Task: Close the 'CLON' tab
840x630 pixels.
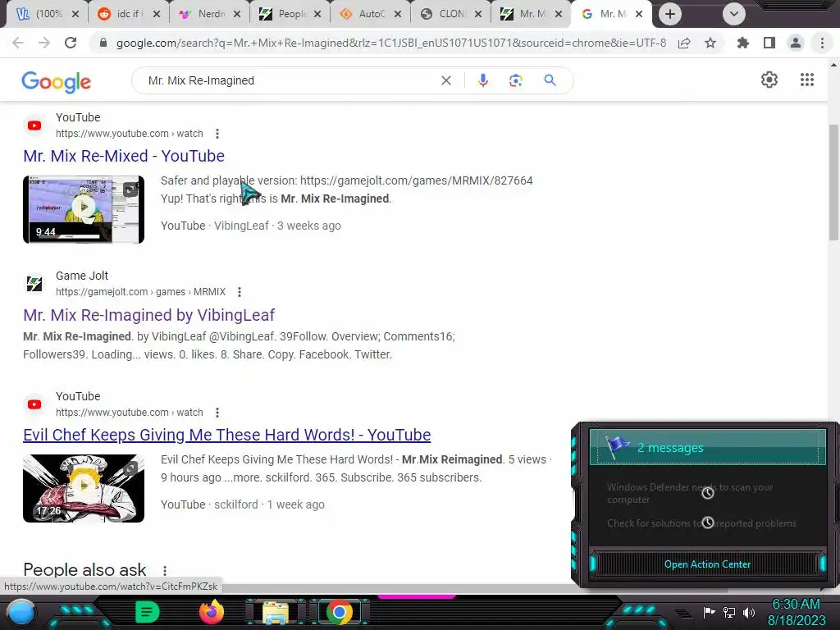Action: coord(478,14)
